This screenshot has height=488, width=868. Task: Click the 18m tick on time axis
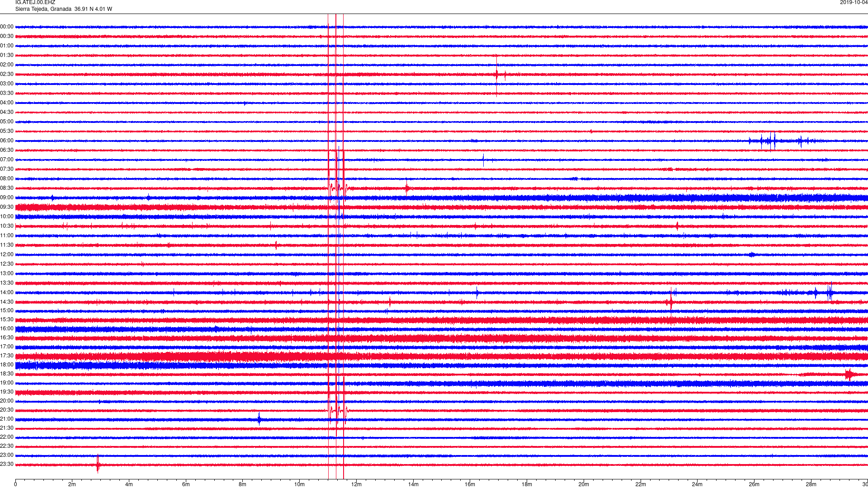coord(527,484)
